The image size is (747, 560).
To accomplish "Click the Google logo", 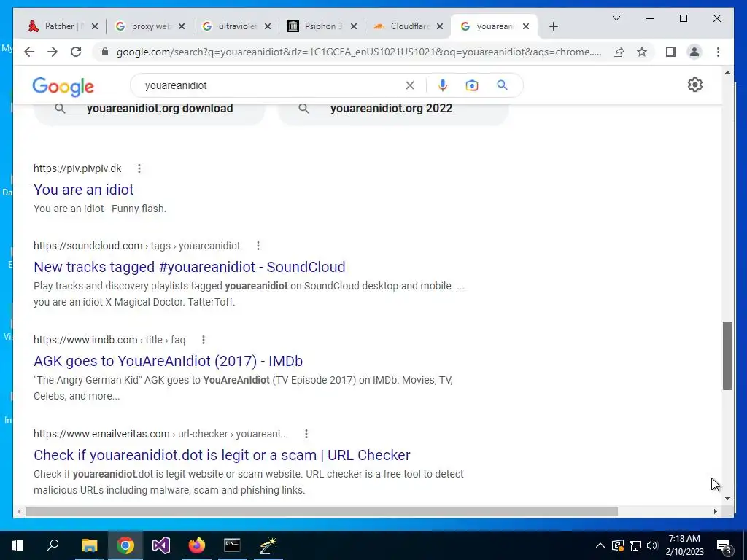I will click(63, 86).
